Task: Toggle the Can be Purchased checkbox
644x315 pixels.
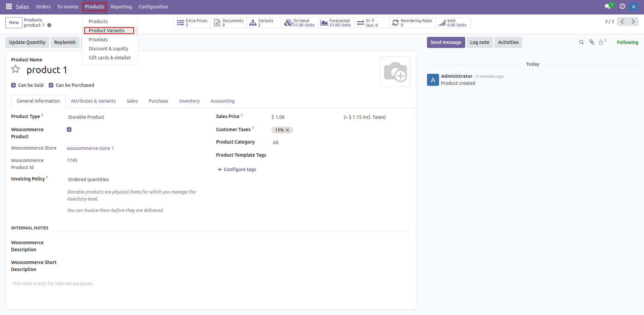Action: click(x=51, y=85)
